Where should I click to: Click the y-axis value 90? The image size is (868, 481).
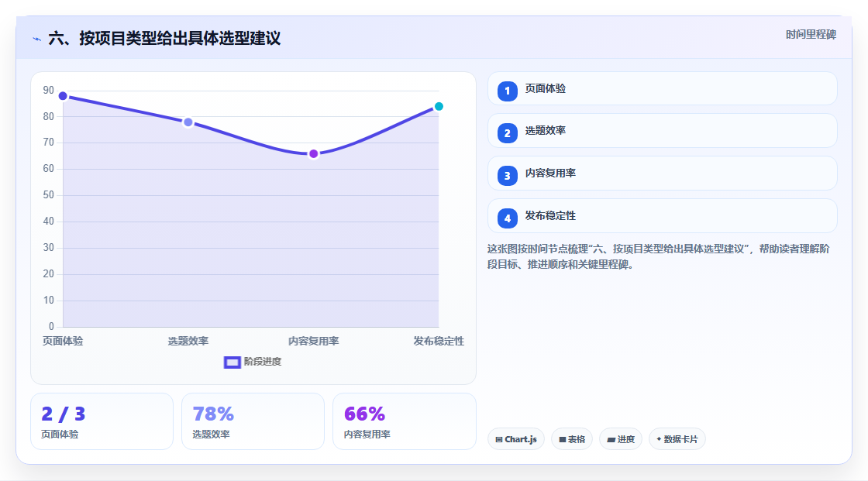click(x=49, y=90)
